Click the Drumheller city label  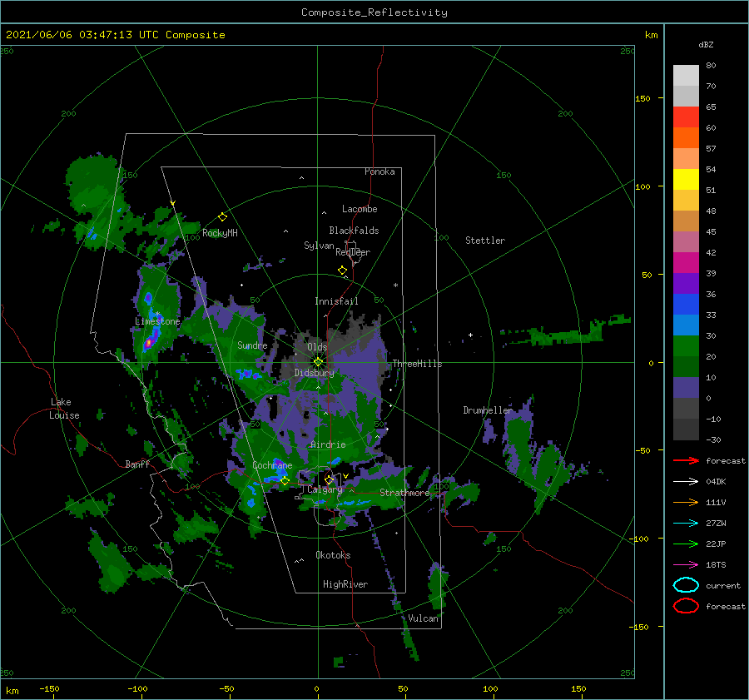[488, 410]
